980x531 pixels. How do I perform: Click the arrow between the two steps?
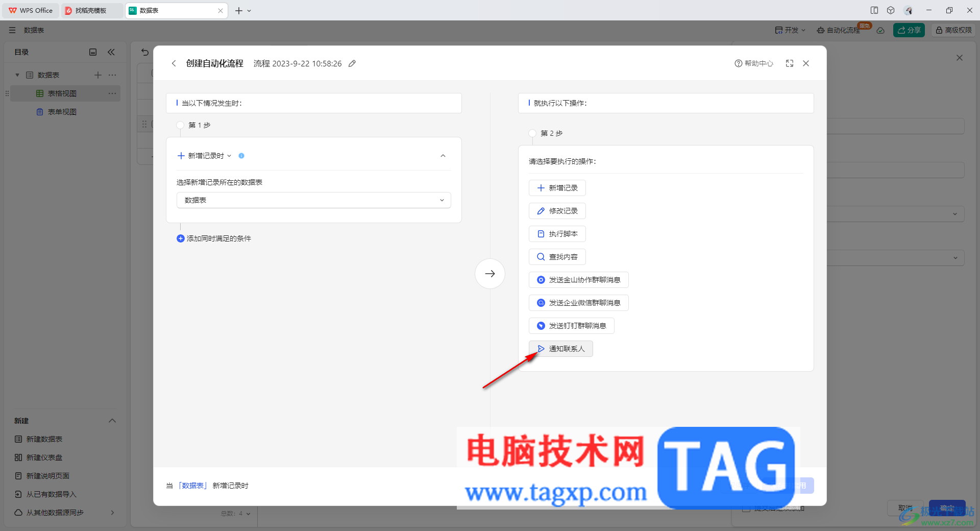point(490,274)
